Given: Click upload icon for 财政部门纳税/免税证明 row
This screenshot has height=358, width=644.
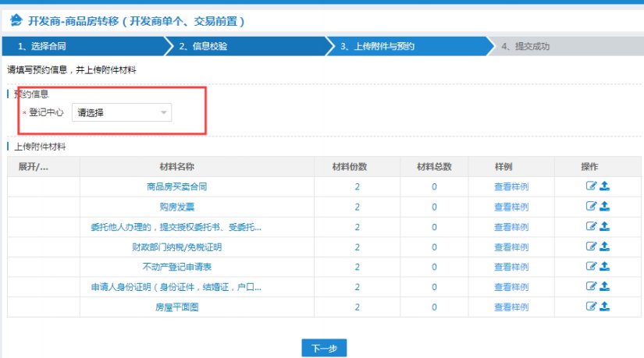Looking at the screenshot, I should [x=604, y=246].
